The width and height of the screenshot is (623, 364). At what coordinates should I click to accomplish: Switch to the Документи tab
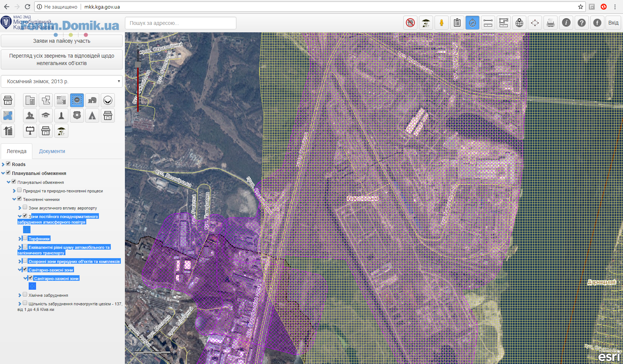tap(52, 151)
